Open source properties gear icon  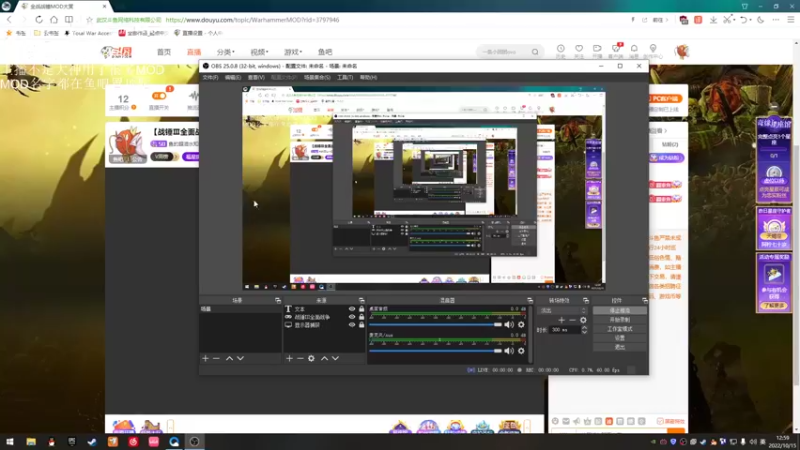click(x=311, y=359)
